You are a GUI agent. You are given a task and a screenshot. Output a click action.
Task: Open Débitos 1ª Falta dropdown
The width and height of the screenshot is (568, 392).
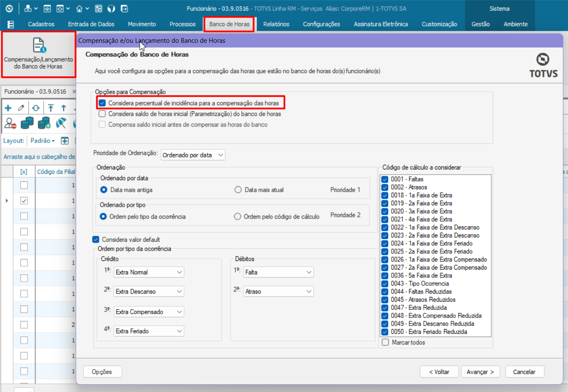pyautogui.click(x=279, y=272)
